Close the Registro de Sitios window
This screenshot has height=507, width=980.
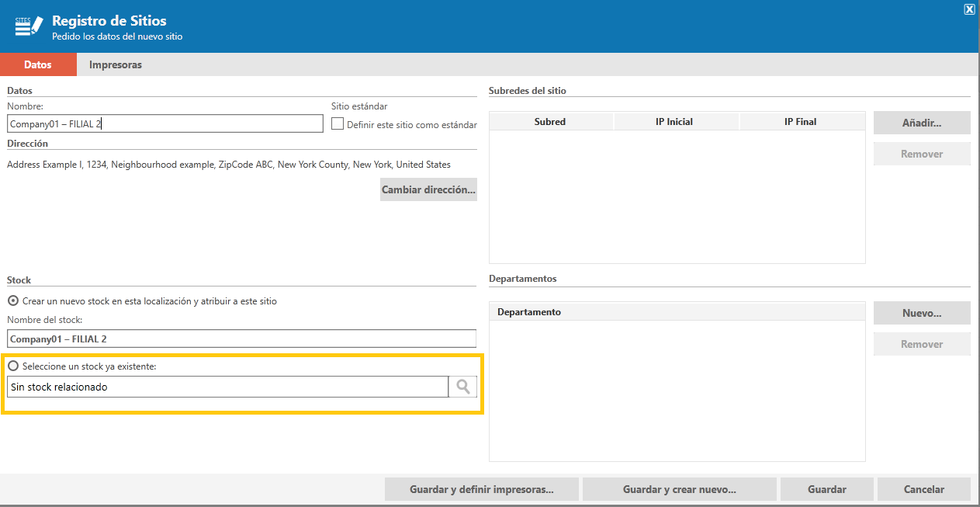click(x=969, y=9)
